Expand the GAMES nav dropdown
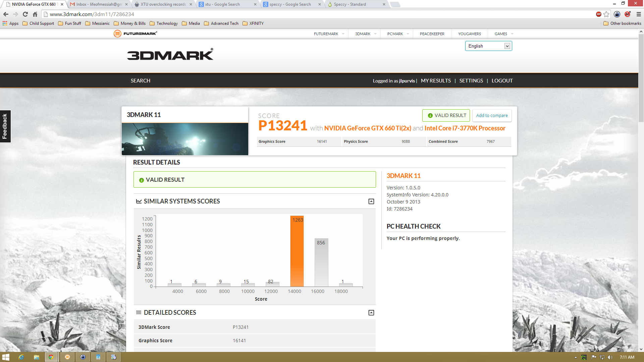Image resolution: width=644 pixels, height=362 pixels. pyautogui.click(x=512, y=34)
